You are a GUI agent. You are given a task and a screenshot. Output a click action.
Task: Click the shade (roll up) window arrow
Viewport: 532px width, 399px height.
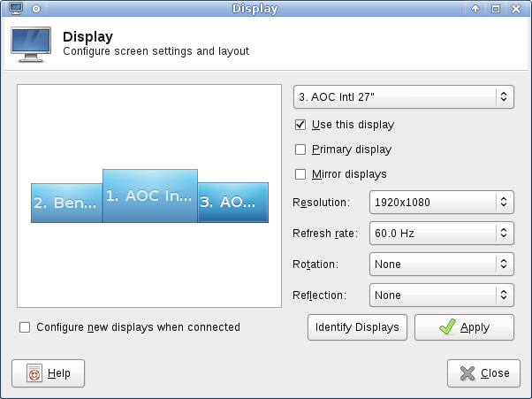pyautogui.click(x=475, y=9)
